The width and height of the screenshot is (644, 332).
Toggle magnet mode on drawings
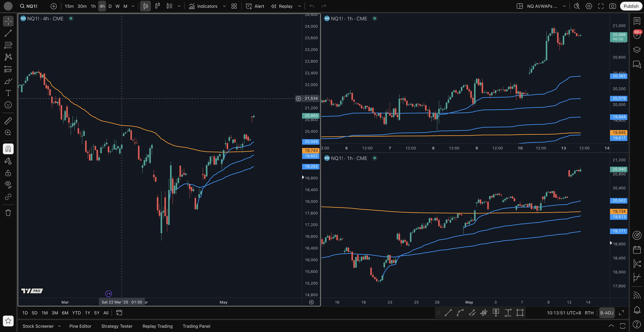(x=8, y=149)
